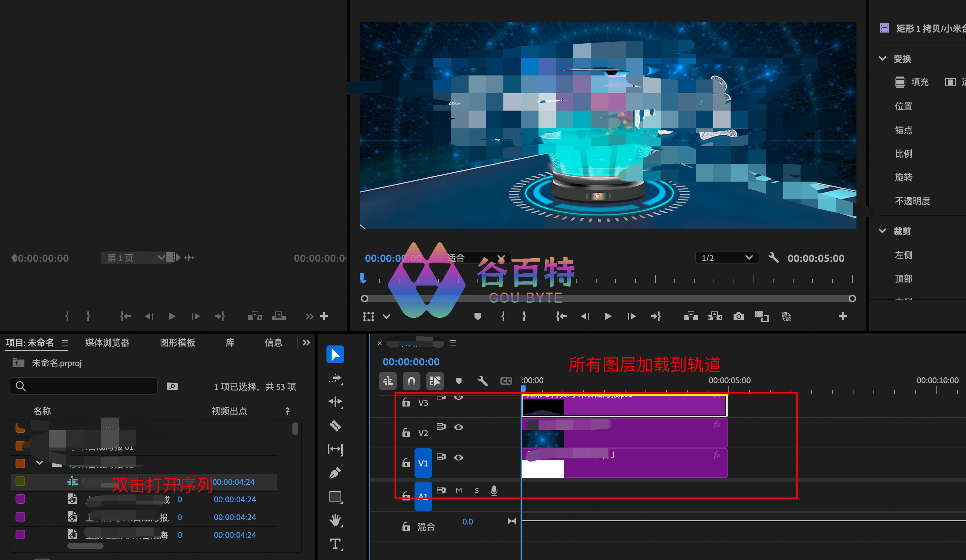Open the 图形模板 tab
This screenshot has height=560, width=966.
click(x=178, y=343)
